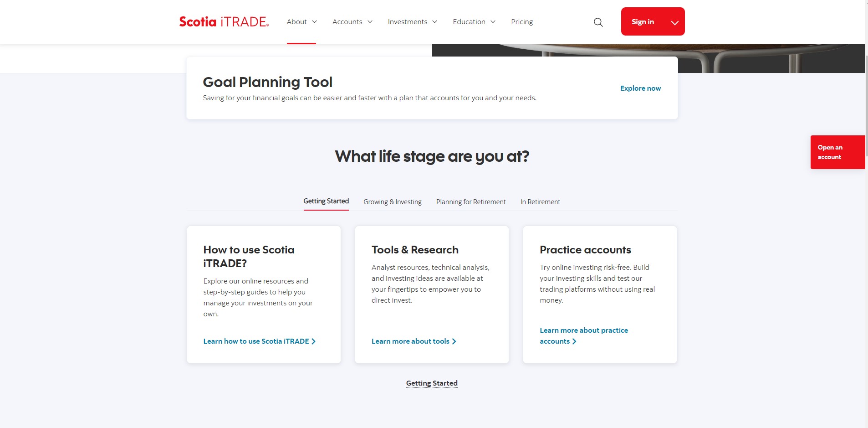Click the Scotia iTRADE logo
The height and width of the screenshot is (428, 868).
224,22
